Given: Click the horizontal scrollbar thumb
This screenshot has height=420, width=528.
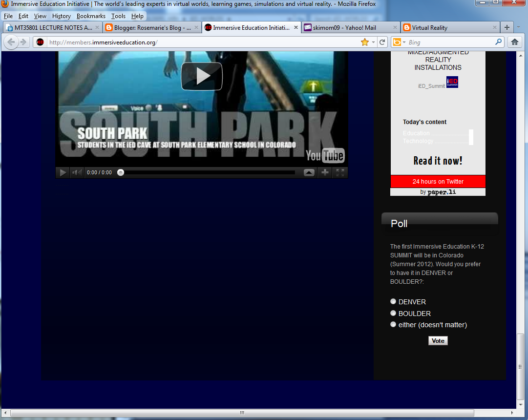Looking at the screenshot, I should point(242,413).
